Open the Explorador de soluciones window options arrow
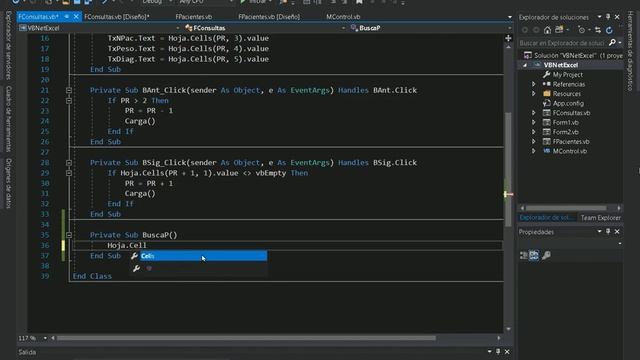Screen dimensions: 640x360 [x=599, y=17]
